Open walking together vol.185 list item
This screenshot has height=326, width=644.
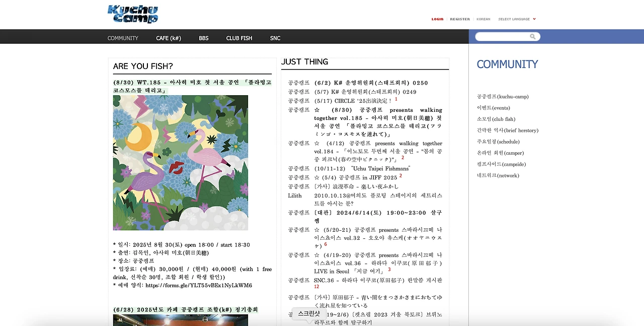378,122
